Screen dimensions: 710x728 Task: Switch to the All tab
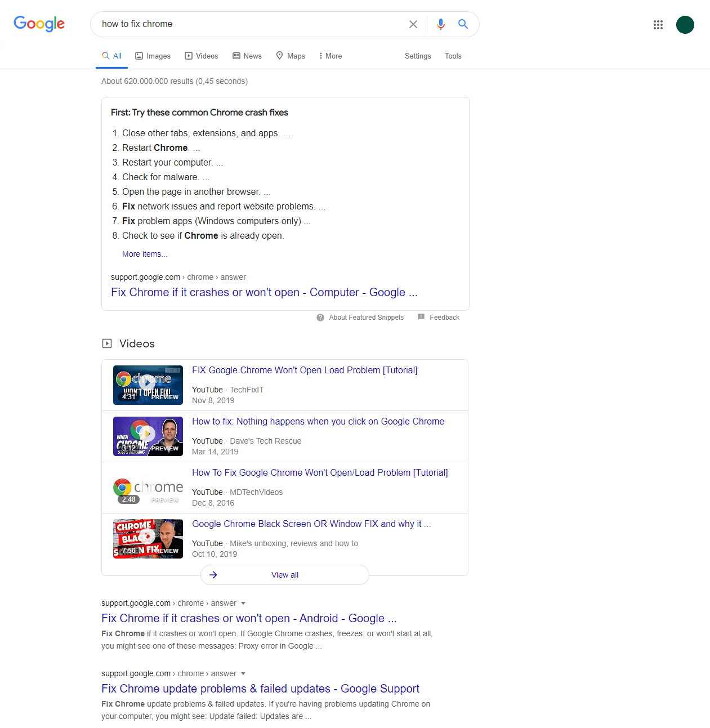111,56
